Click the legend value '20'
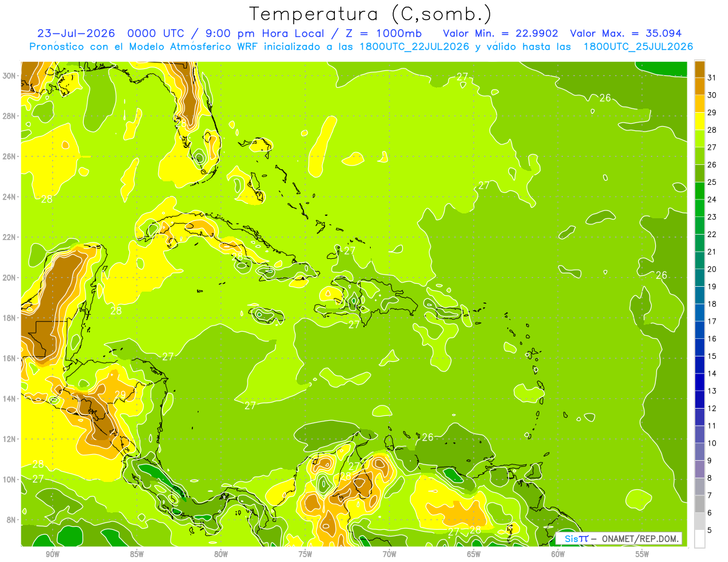Viewport: 728px width, 562px height. [x=712, y=269]
